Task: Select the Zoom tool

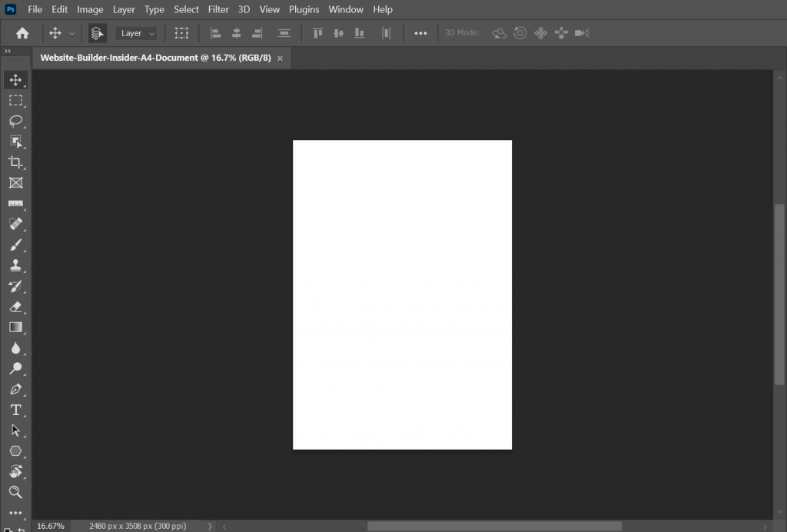Action: pos(16,492)
